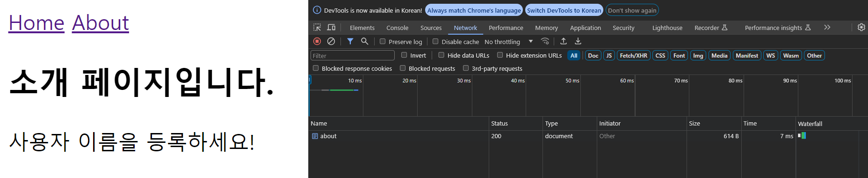Viewport: 868px width, 178px height.
Task: Filter requests by Fetch/XHR
Action: (x=633, y=55)
